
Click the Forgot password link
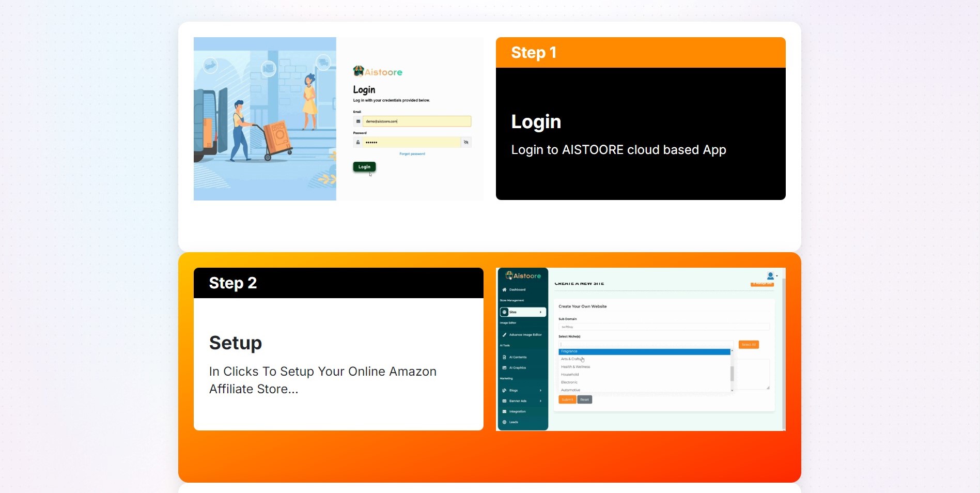click(x=412, y=154)
